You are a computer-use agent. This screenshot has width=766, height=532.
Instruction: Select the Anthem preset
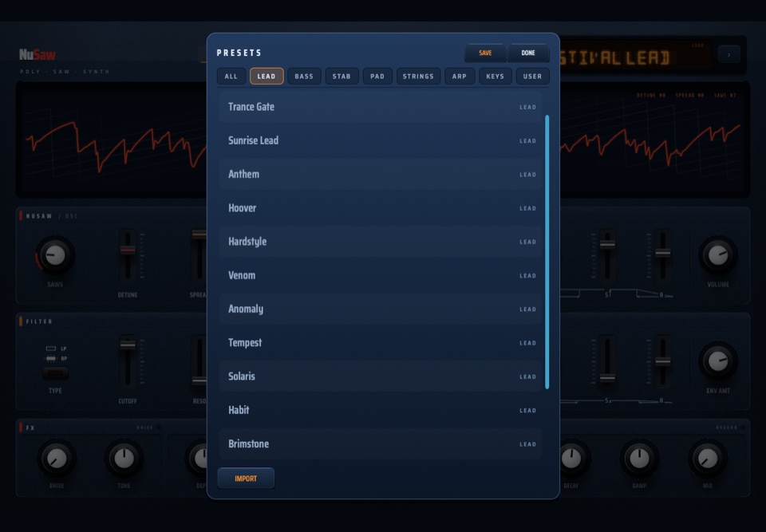point(381,174)
